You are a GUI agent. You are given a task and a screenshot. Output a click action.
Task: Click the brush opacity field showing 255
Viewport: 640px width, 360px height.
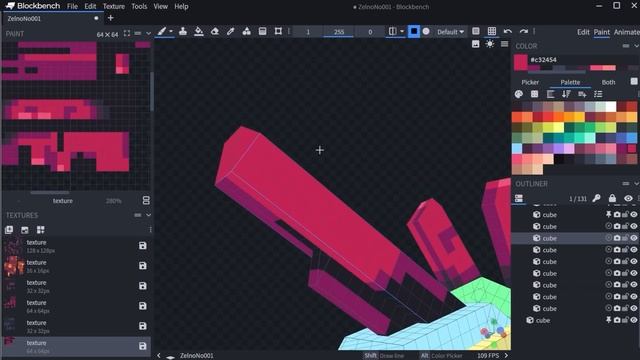338,32
